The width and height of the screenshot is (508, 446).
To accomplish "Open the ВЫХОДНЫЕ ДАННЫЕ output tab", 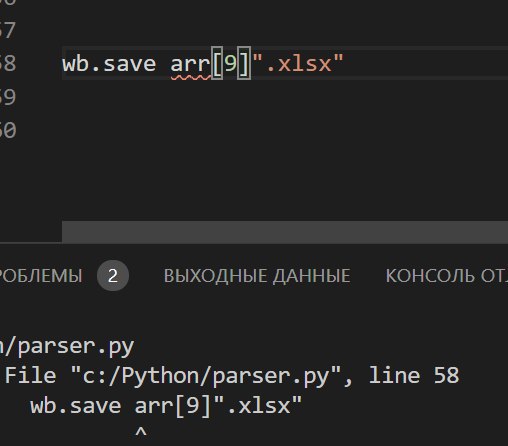I will [257, 276].
